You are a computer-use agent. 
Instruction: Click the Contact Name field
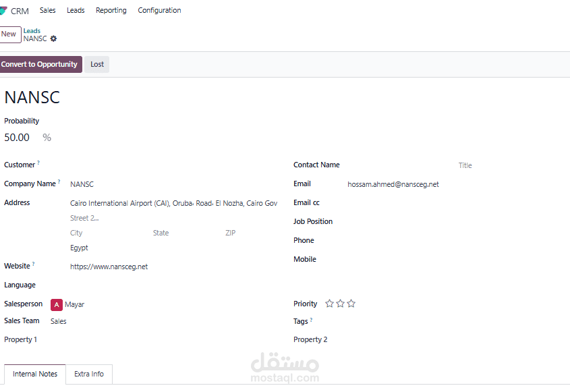[x=400, y=165]
